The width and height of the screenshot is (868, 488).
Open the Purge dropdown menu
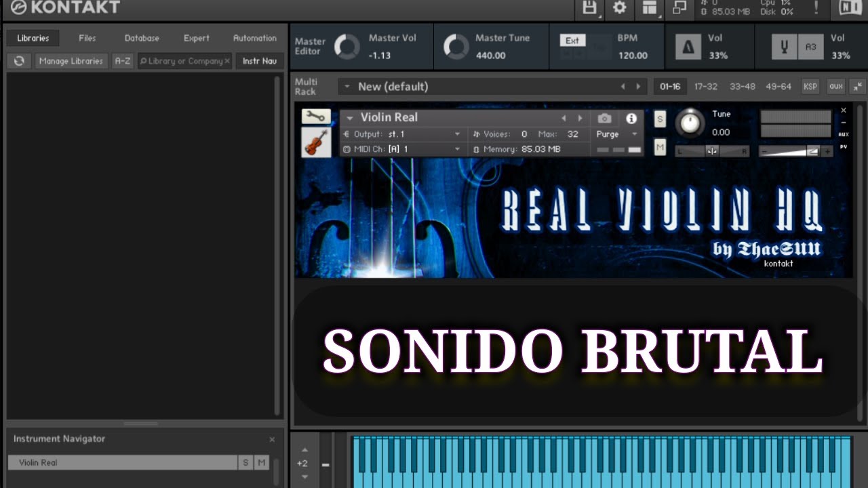click(x=616, y=134)
